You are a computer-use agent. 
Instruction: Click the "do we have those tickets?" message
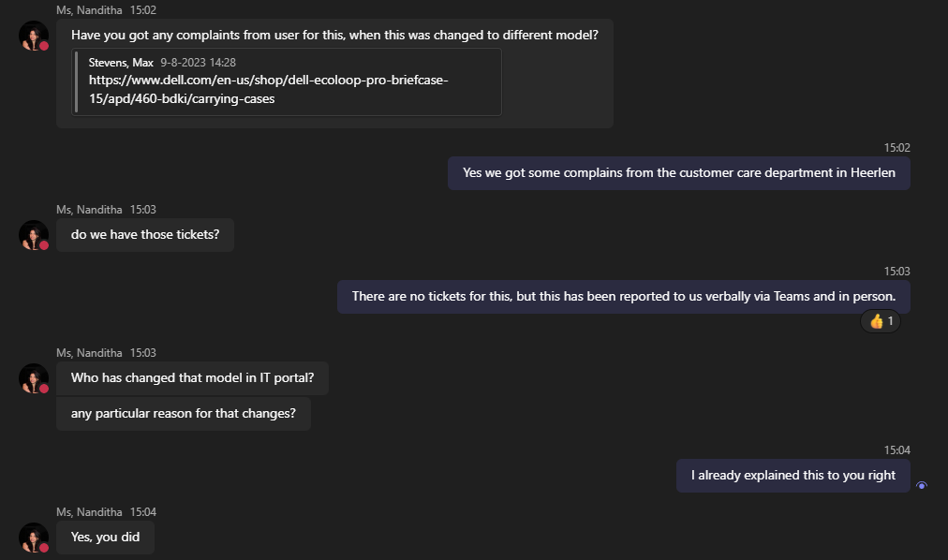click(x=145, y=234)
